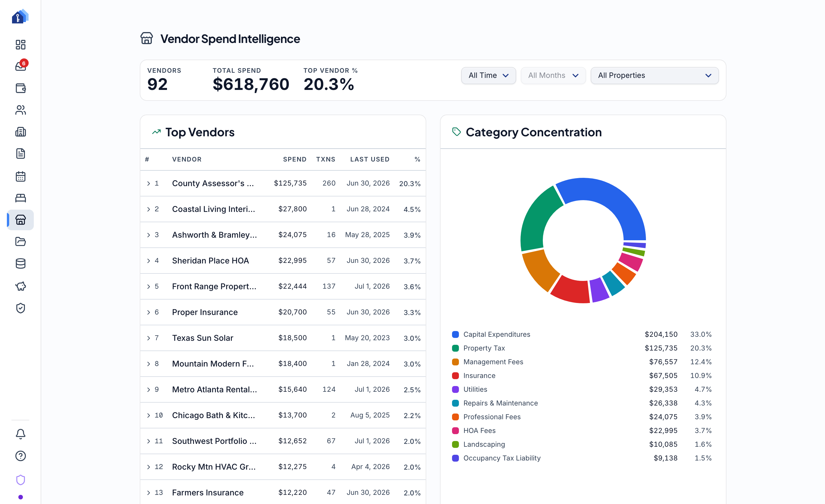Click the HOA Fees legend label

pyautogui.click(x=480, y=430)
